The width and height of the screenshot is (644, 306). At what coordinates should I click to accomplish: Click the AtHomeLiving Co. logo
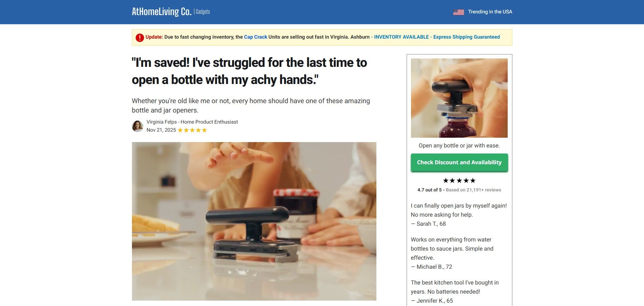coord(162,12)
